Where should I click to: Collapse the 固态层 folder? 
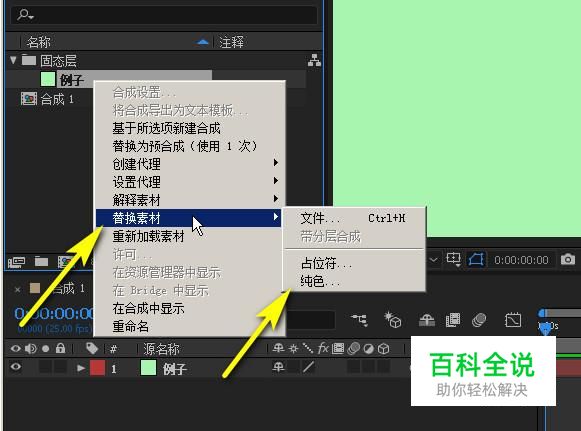click(x=13, y=60)
